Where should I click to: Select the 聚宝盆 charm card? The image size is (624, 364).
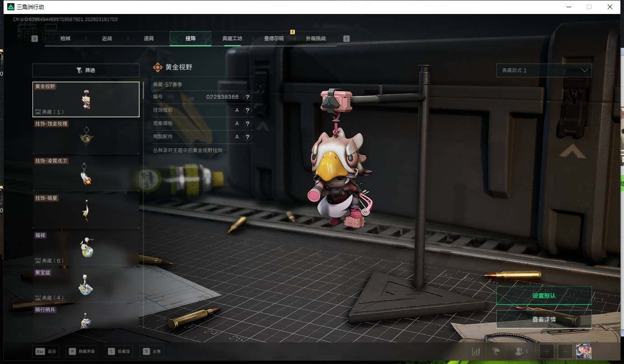[x=86, y=285]
